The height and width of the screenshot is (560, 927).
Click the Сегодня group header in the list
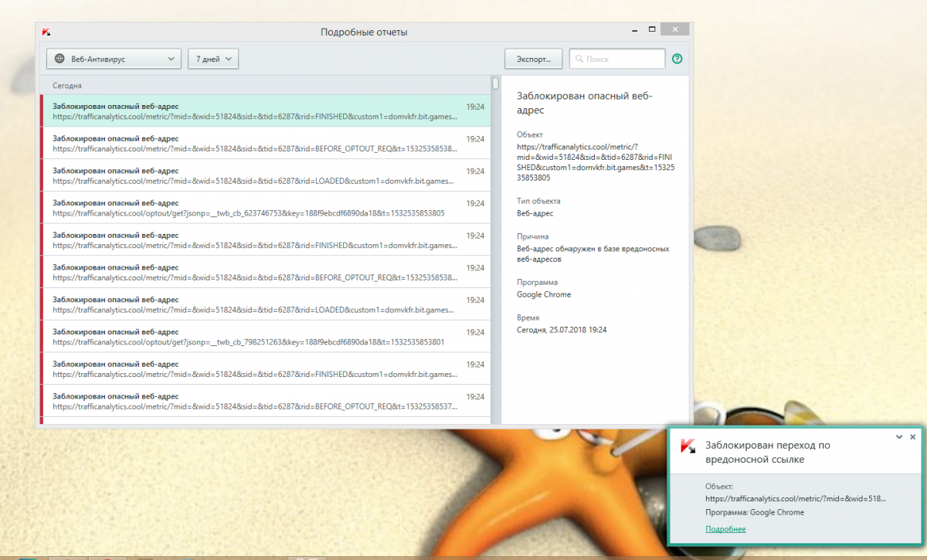pos(67,86)
